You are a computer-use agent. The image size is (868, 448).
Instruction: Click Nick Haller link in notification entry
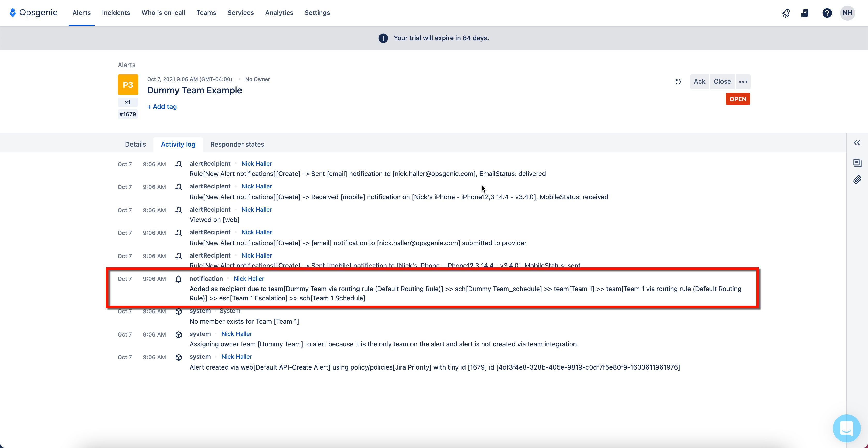pyautogui.click(x=249, y=278)
